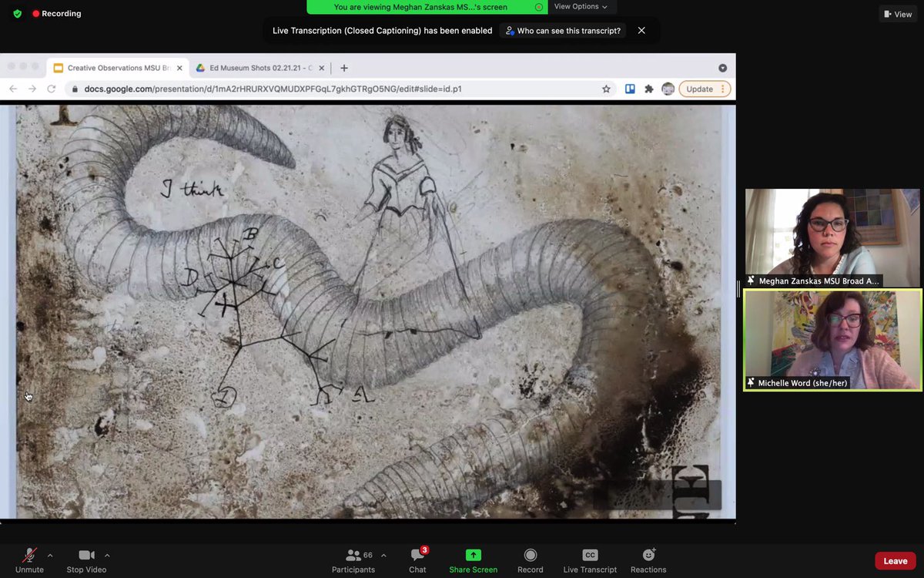Screen dimensions: 924x578
Task: Click 'Who can see this transcript?' link
Action: [x=563, y=31]
